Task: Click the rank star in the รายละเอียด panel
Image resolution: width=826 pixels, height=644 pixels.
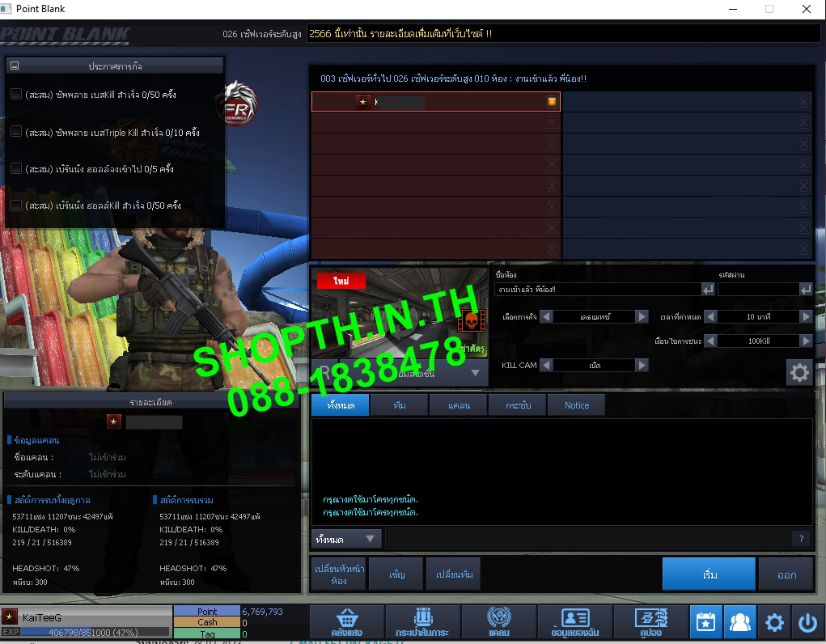Action: (114, 422)
